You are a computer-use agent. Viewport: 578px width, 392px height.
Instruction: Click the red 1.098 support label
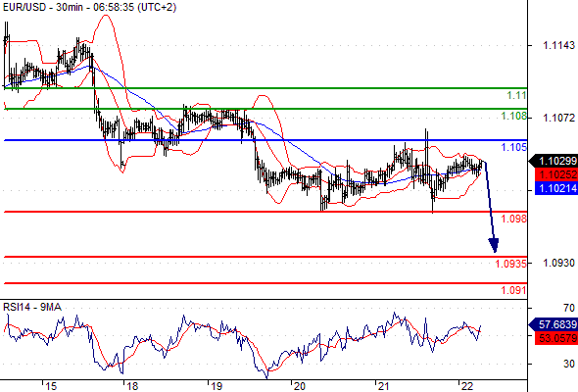(x=514, y=219)
